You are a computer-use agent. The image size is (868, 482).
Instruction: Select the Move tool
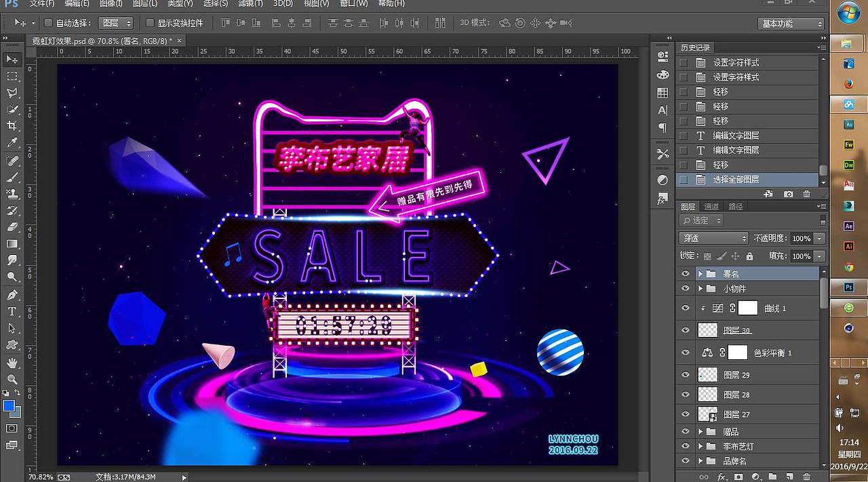(12, 60)
